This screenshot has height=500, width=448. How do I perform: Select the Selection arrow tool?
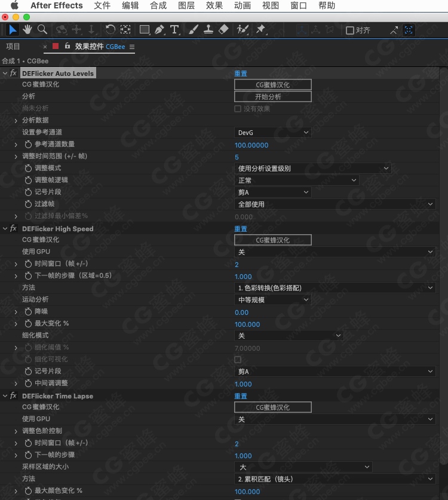13,30
